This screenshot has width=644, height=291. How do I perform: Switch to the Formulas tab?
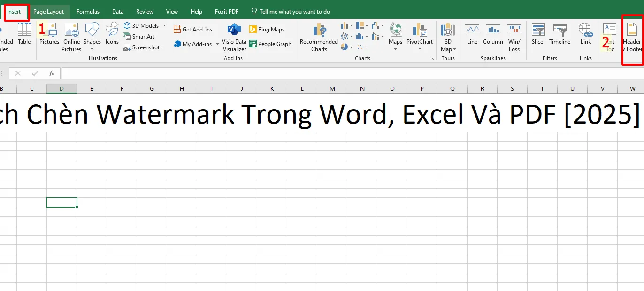coord(88,12)
